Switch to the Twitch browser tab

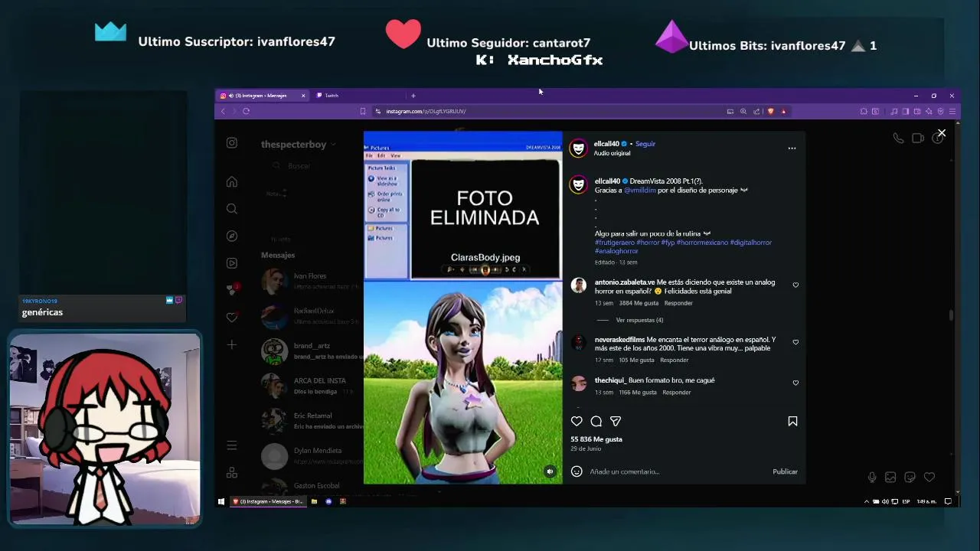[357, 96]
